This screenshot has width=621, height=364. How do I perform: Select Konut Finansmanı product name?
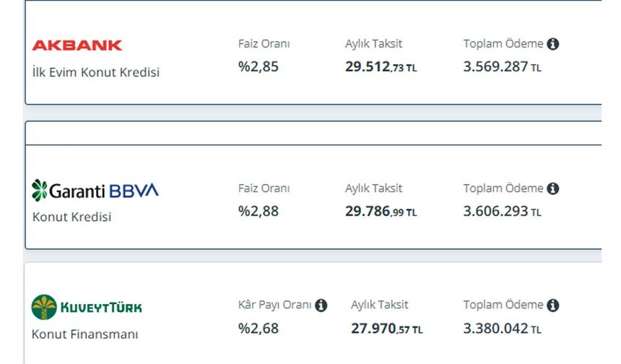point(84,334)
